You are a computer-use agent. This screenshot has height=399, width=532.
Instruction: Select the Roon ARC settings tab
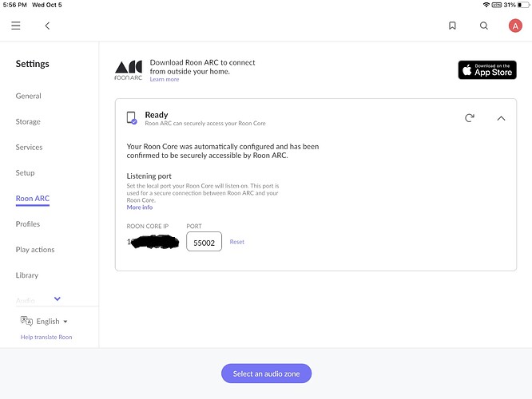(x=33, y=199)
